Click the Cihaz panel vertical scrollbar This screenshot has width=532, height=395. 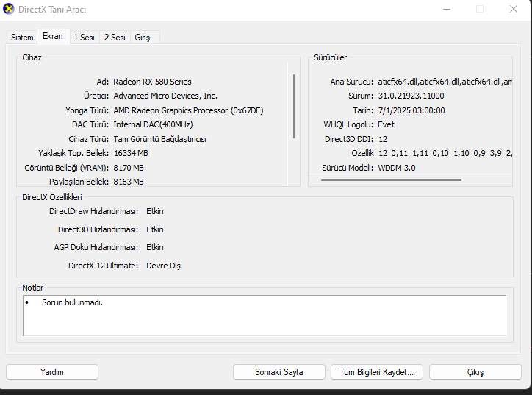pos(294,106)
